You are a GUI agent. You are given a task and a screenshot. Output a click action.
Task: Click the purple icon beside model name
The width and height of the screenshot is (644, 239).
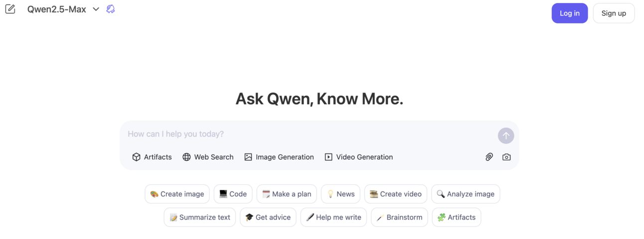(x=111, y=9)
